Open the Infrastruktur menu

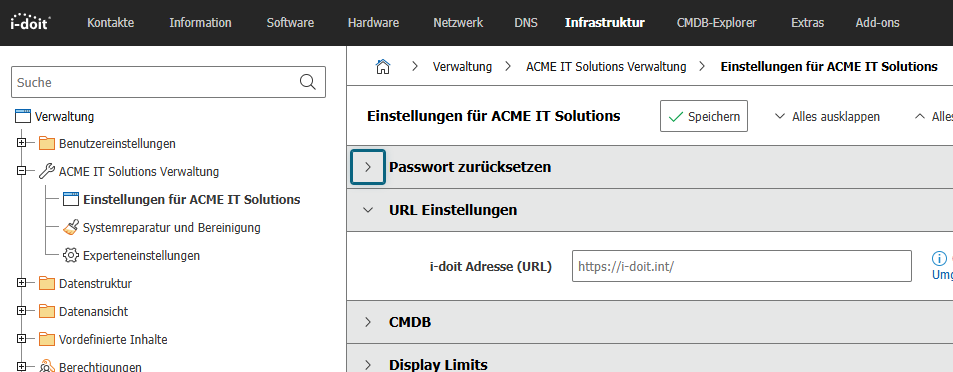point(605,23)
